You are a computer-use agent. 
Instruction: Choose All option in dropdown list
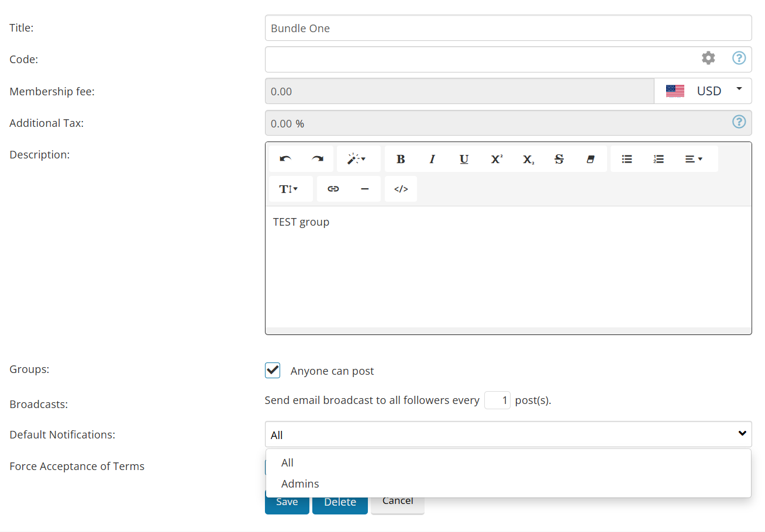click(287, 462)
